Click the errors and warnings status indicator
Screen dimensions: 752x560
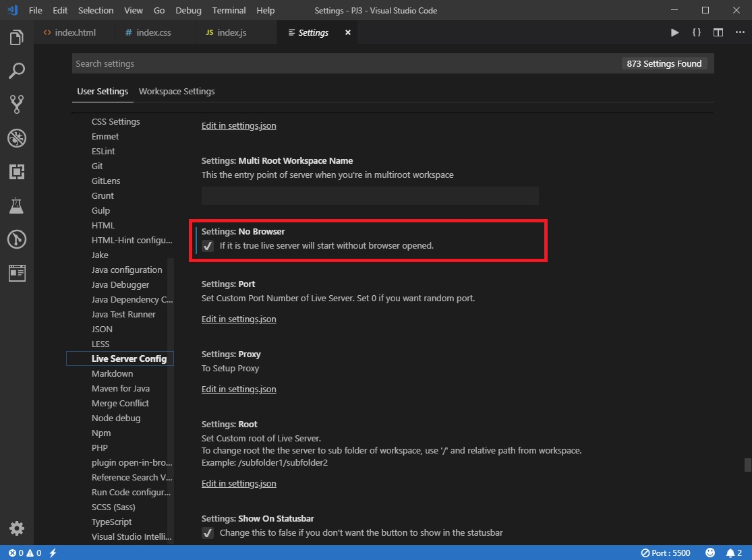point(24,553)
